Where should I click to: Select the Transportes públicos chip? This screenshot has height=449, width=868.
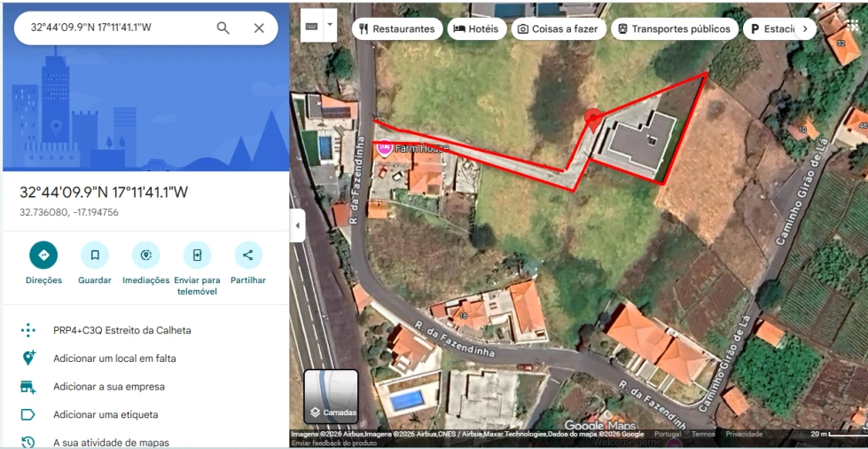tap(674, 28)
